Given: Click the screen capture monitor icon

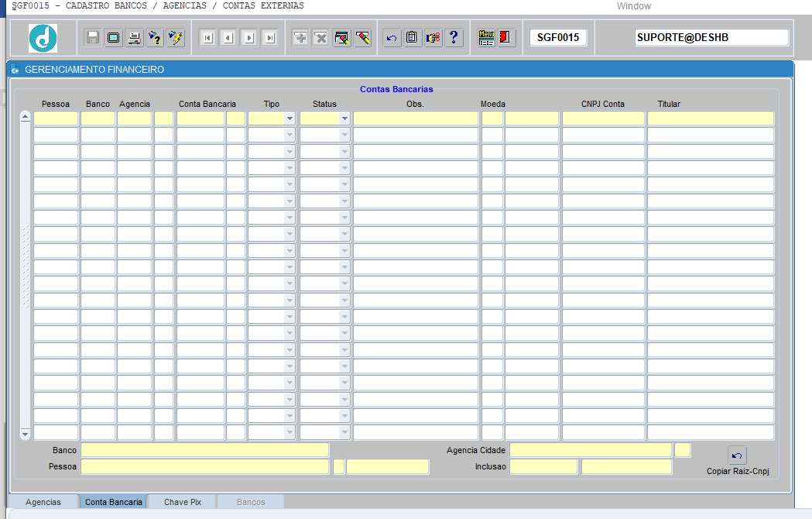Looking at the screenshot, I should [x=114, y=38].
